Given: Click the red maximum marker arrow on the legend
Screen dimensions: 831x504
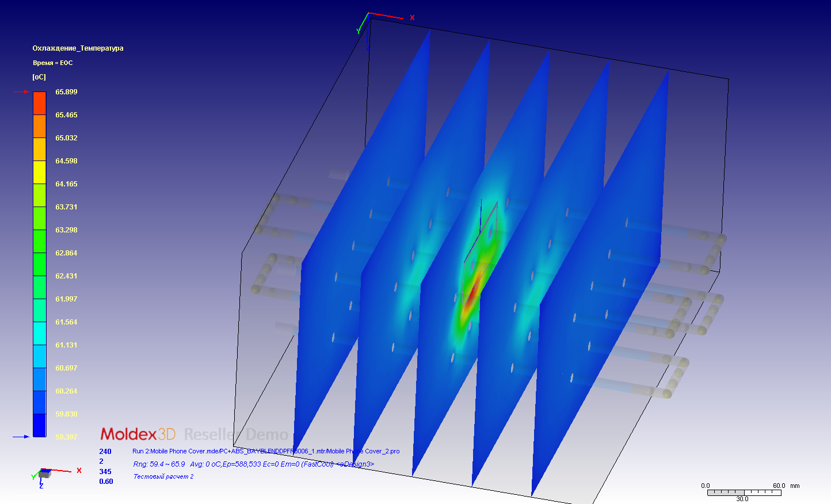Looking at the screenshot, I should 21,91.
